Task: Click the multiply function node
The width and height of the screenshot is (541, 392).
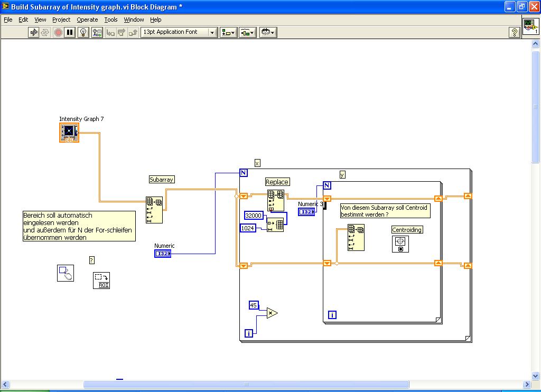Action: (x=272, y=313)
